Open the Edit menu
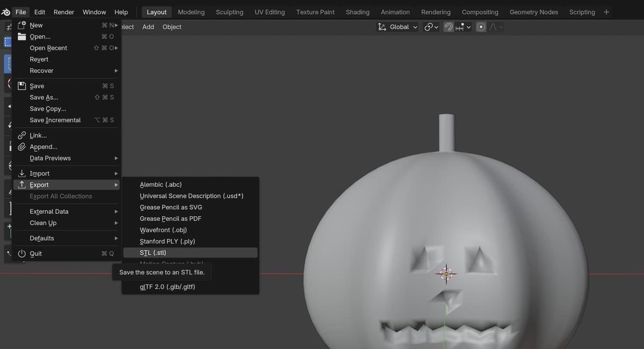 pyautogui.click(x=40, y=12)
